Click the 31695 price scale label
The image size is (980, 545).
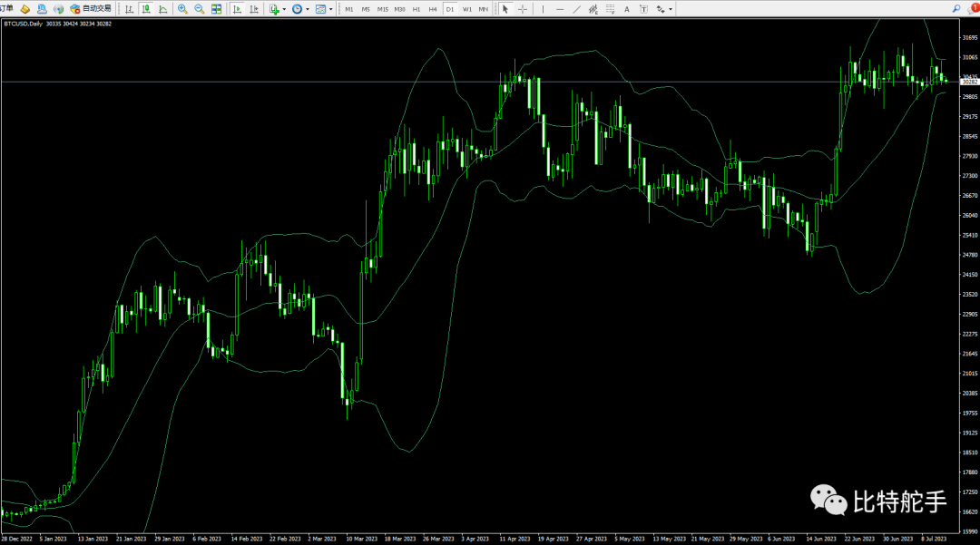[x=970, y=37]
